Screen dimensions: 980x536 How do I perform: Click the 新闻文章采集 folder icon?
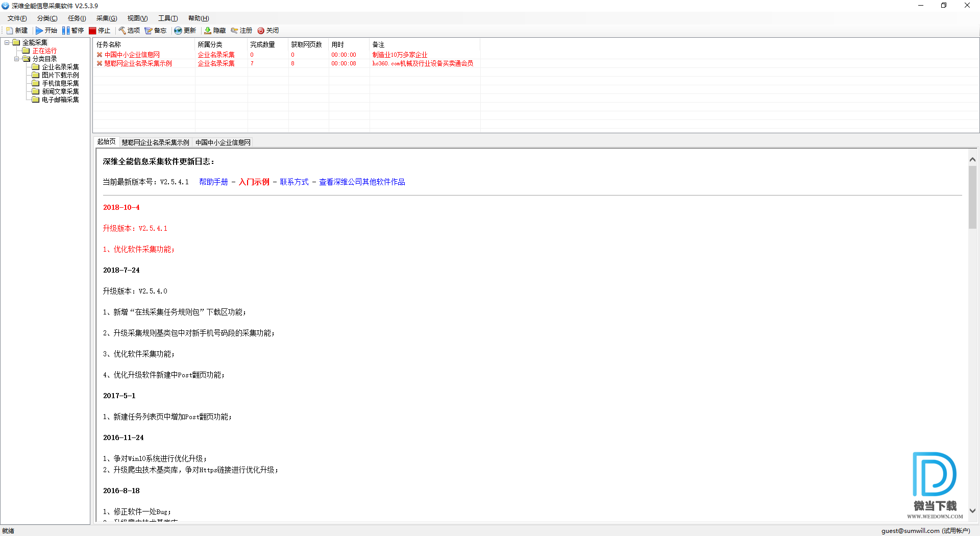point(36,91)
